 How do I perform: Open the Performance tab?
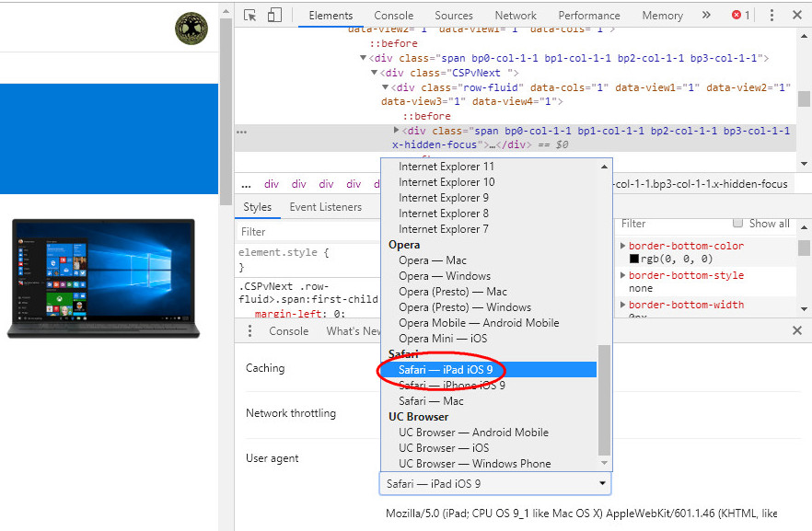589,16
